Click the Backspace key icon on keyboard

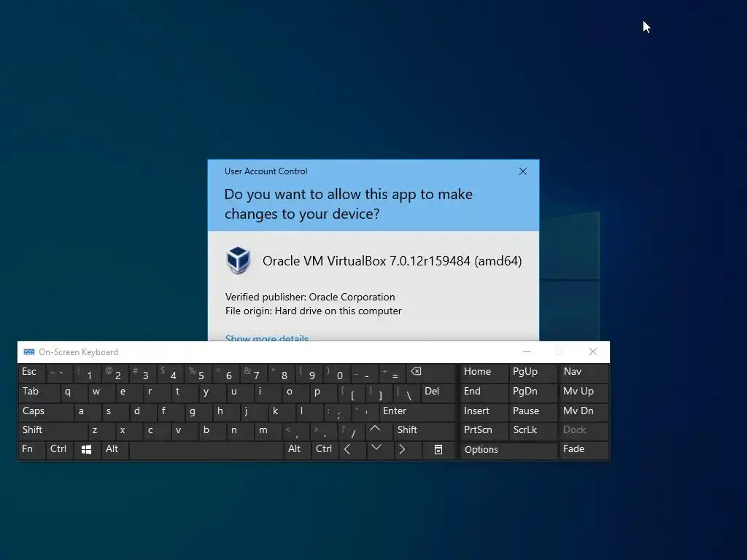coord(431,373)
